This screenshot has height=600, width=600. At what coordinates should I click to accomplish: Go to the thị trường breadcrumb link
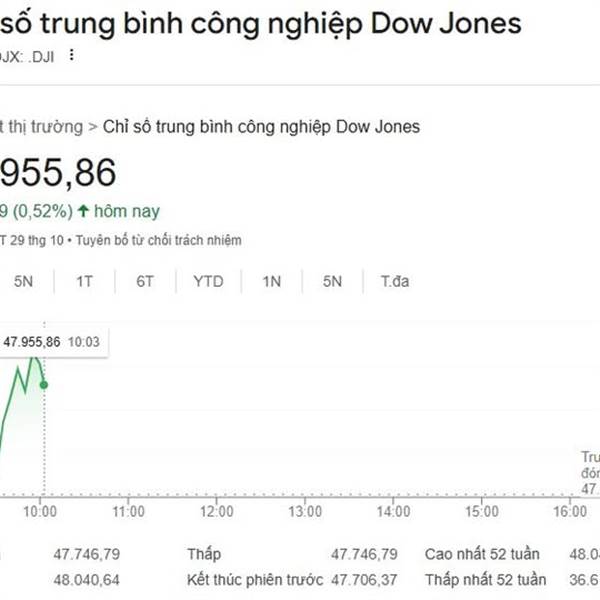42,126
